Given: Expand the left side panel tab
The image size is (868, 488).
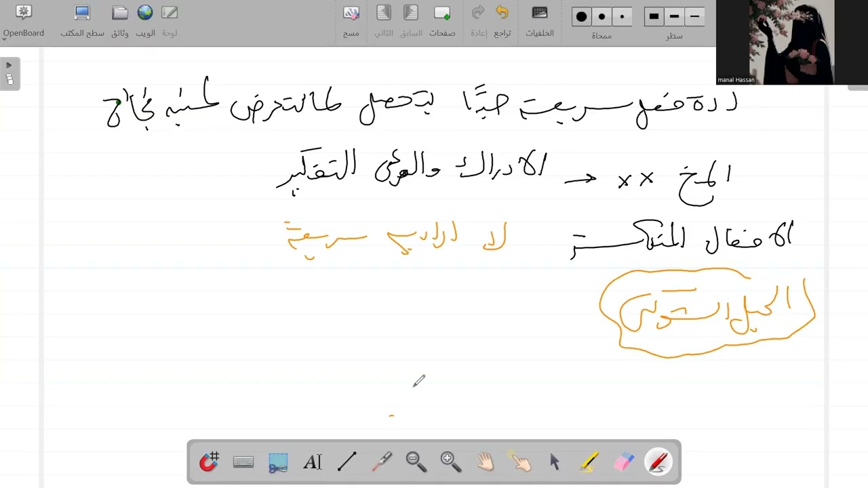Looking at the screenshot, I should coord(9,73).
